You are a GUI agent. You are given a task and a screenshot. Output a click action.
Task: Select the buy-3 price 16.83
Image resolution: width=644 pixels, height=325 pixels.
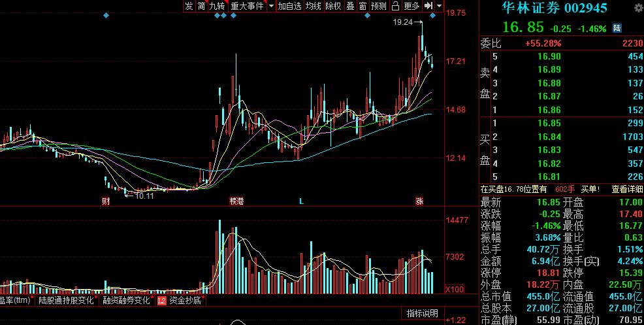[549, 150]
